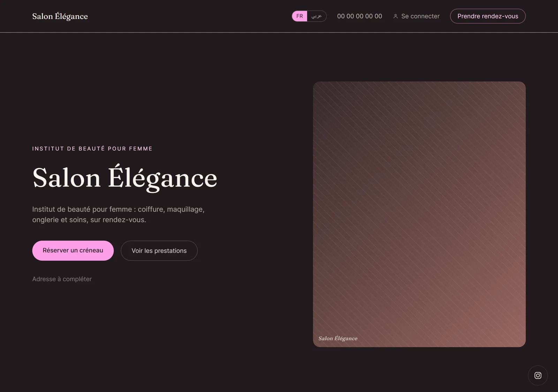Call the phone number 00 00 00 00 00
Screen dimensions: 558x392
pos(360,16)
